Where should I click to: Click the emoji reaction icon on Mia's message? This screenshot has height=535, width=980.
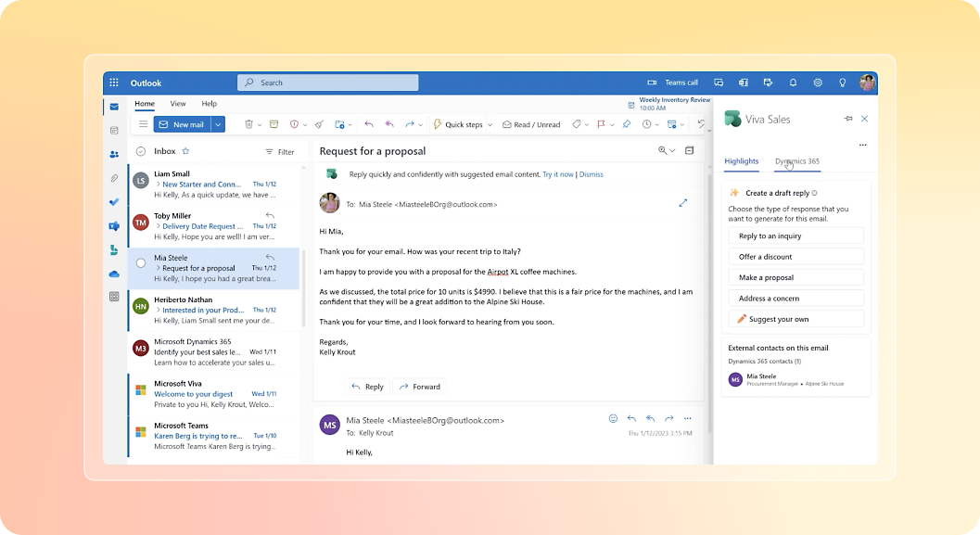click(x=613, y=419)
